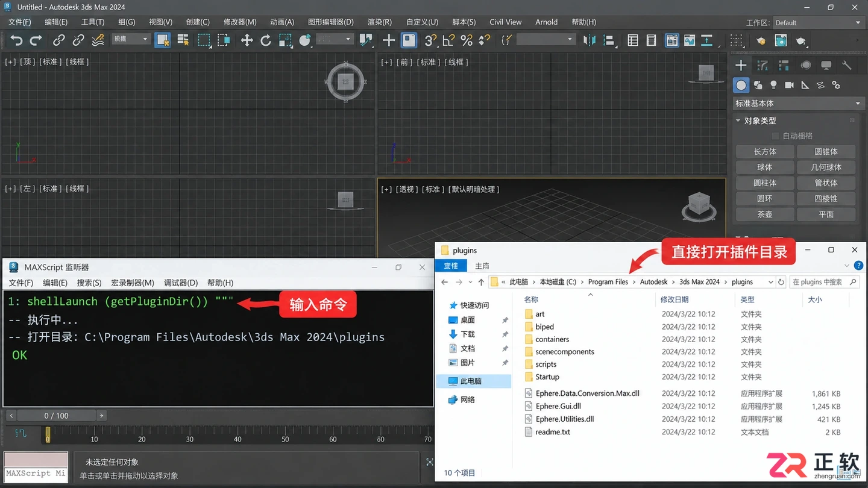
Task: Open the 标准基本体 dropdown
Action: tap(798, 104)
